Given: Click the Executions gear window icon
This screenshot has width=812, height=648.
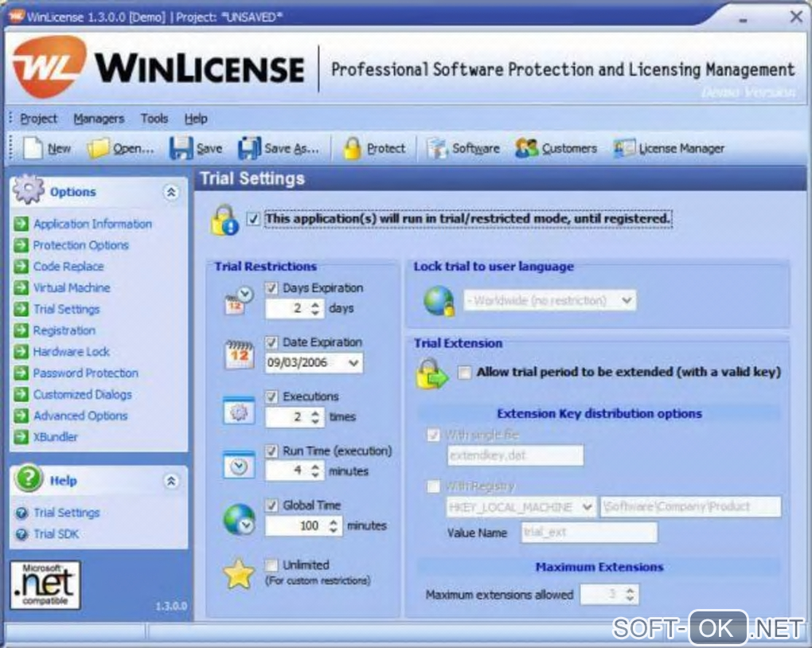Looking at the screenshot, I should coord(239,411).
